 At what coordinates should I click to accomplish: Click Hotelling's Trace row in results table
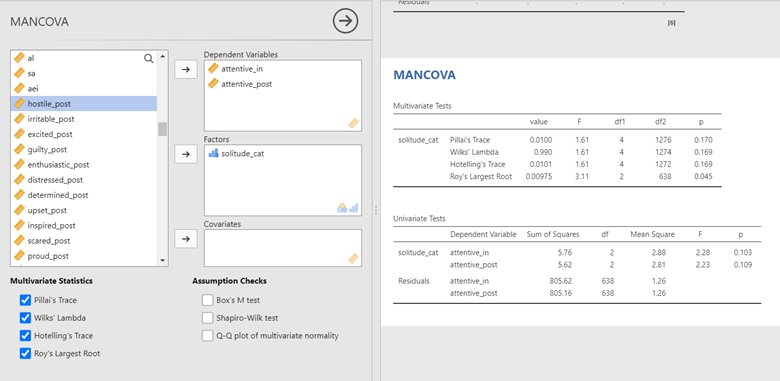pos(557,164)
